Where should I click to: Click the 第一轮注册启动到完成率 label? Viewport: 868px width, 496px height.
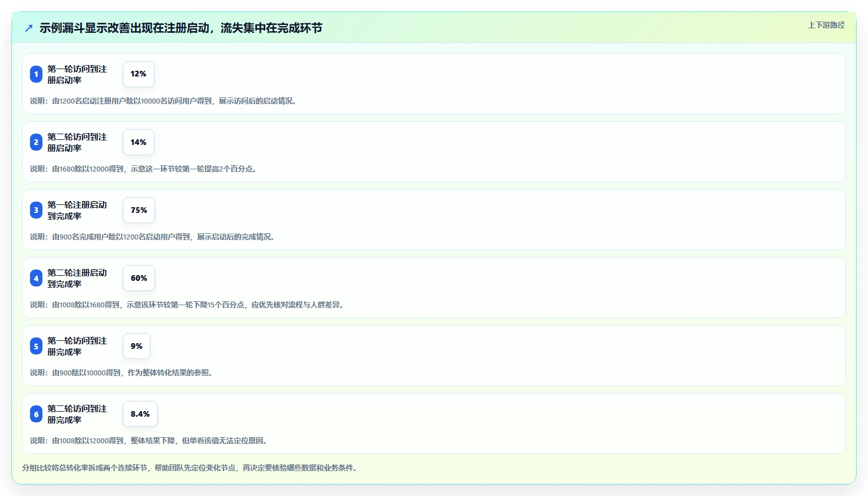pyautogui.click(x=77, y=210)
